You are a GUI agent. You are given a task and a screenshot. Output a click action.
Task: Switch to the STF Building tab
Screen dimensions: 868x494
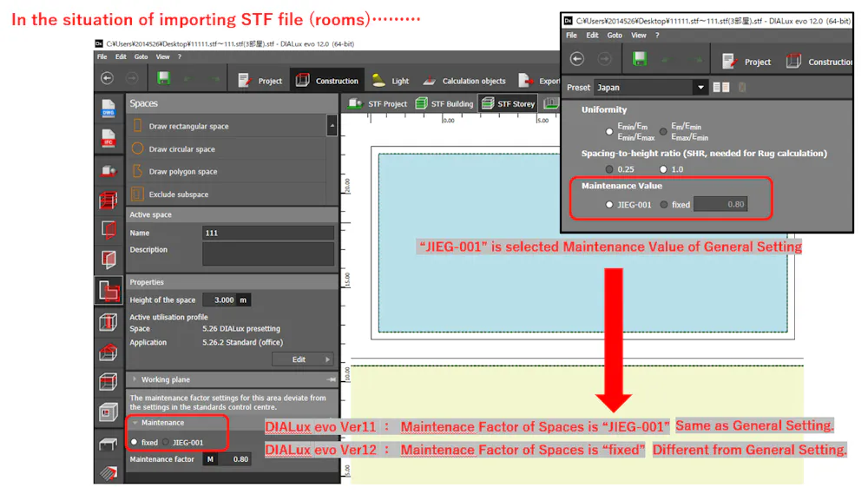pos(444,103)
